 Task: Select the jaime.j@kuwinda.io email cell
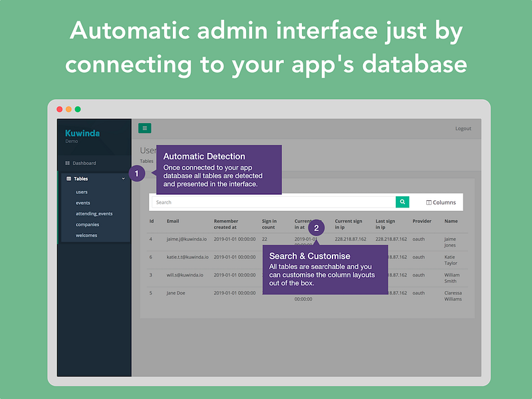(187, 239)
